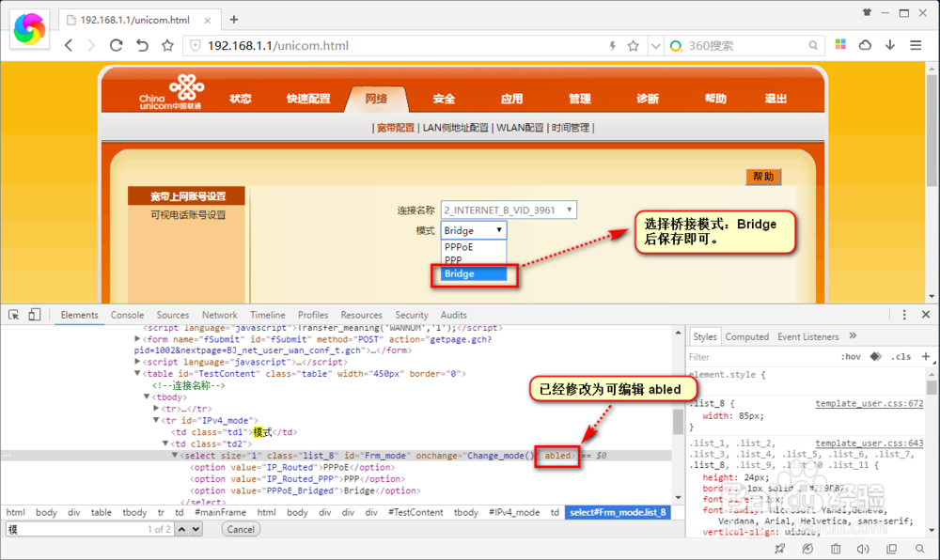Image resolution: width=940 pixels, height=560 pixels.
Task: Jump to previous search result arrow
Action: (x=181, y=529)
